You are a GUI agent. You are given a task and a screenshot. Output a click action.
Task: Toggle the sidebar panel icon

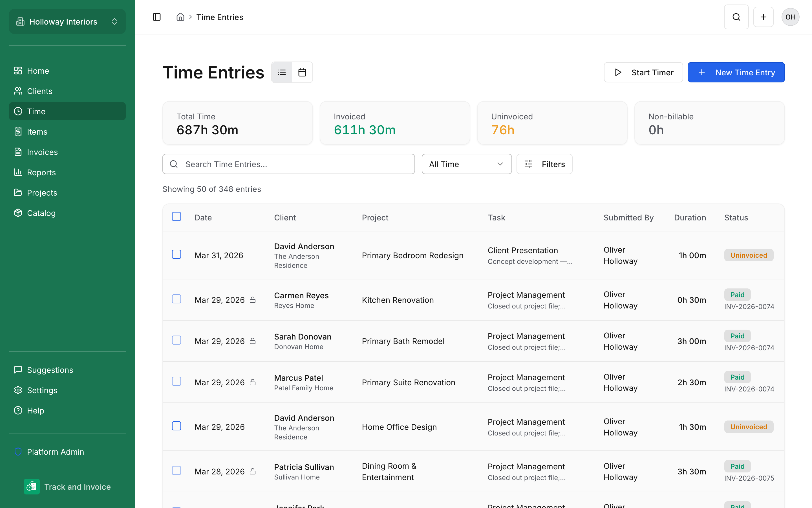157,17
